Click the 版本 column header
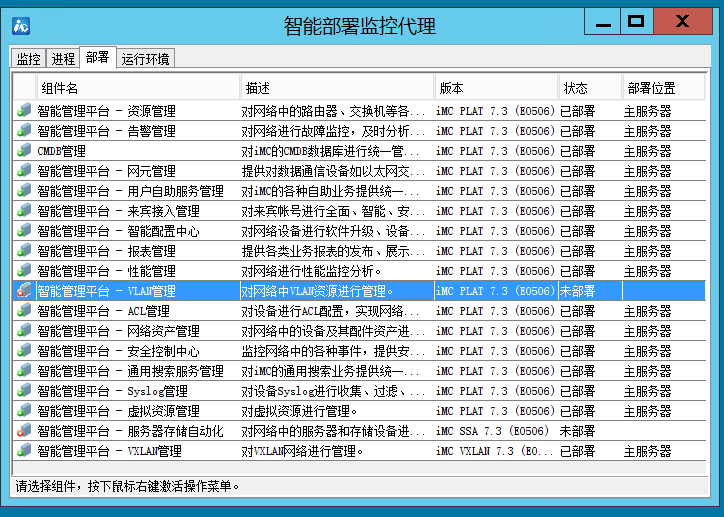 496,88
